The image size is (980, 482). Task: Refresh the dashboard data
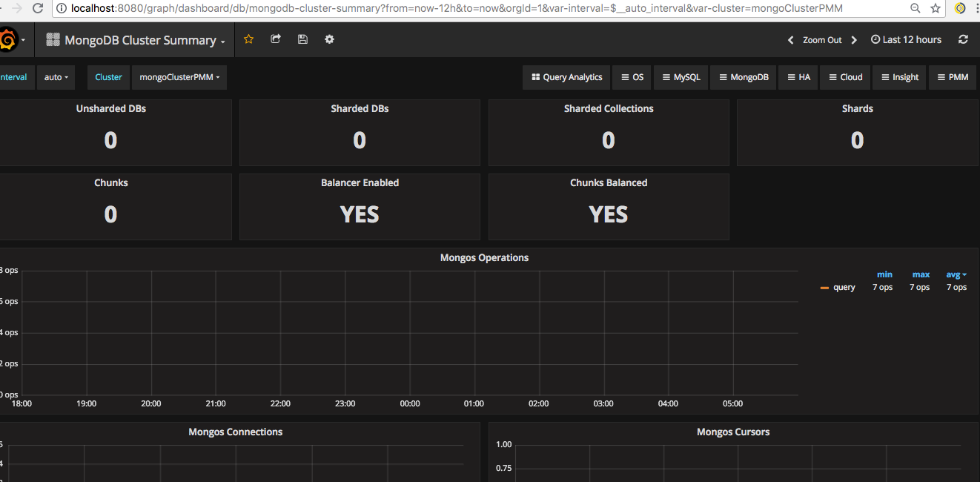coord(963,39)
